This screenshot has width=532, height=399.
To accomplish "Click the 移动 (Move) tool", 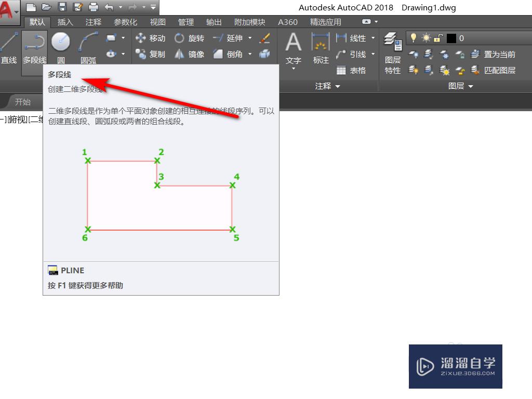I will (x=151, y=38).
